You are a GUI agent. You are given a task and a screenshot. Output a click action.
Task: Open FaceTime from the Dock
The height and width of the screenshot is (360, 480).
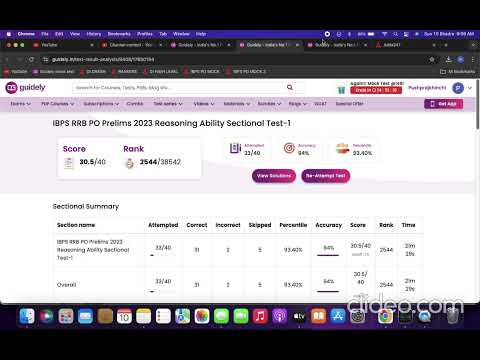click(241, 316)
